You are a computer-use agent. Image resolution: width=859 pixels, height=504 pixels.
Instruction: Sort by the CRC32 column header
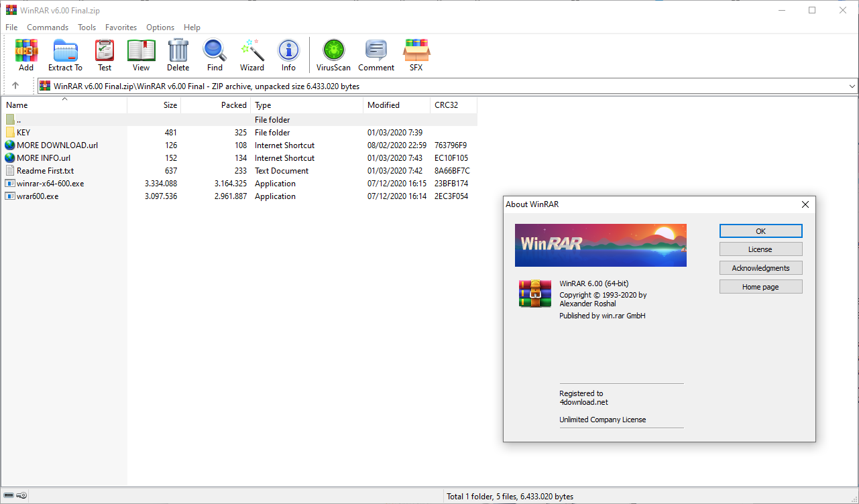[454, 105]
